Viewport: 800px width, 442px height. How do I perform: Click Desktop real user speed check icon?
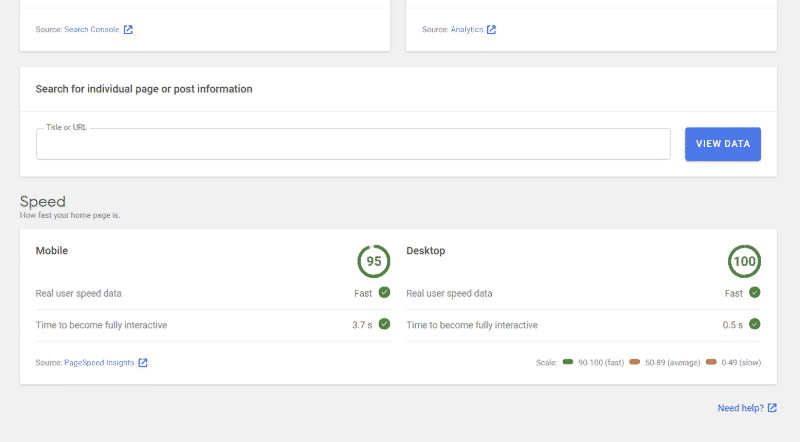pyautogui.click(x=755, y=292)
